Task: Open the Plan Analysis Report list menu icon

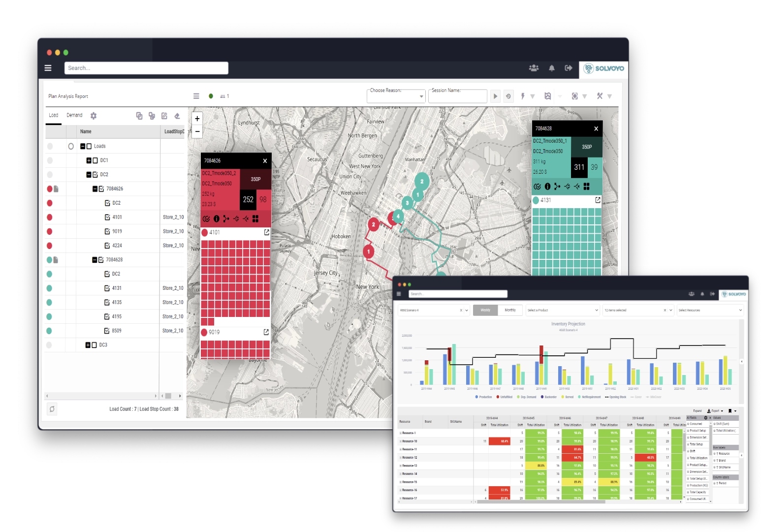Action: click(196, 96)
